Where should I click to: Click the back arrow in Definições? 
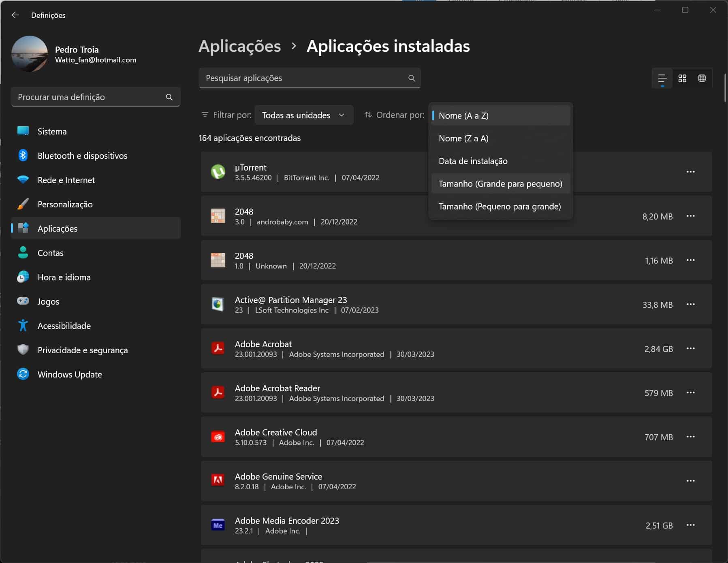(15, 15)
